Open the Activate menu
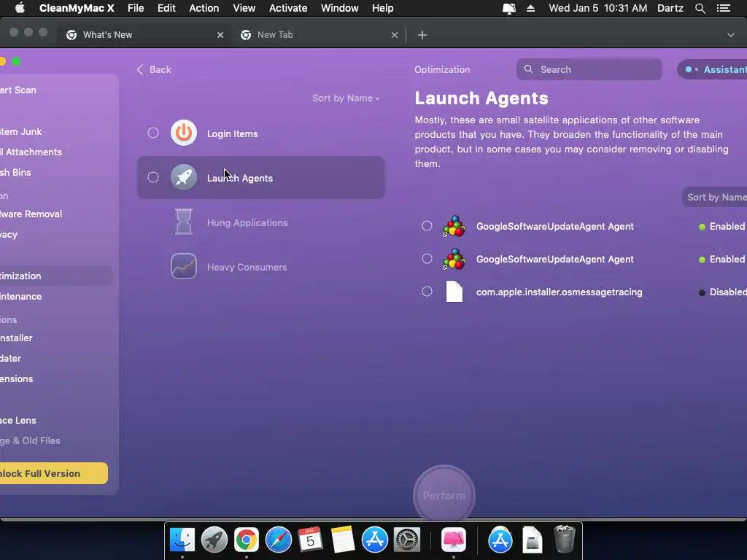This screenshot has height=560, width=747. point(287,8)
